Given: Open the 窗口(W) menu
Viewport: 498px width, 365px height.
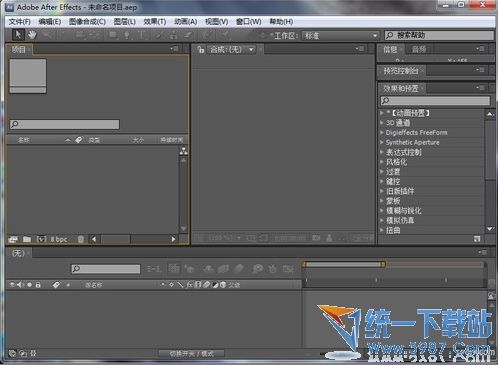Looking at the screenshot, I should pyautogui.click(x=249, y=22).
